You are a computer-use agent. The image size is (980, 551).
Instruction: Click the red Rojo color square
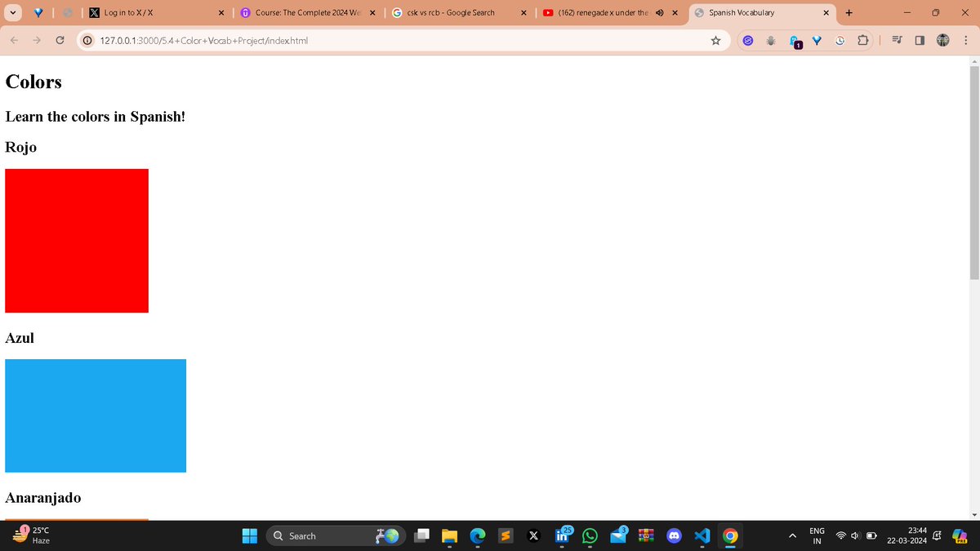(77, 241)
